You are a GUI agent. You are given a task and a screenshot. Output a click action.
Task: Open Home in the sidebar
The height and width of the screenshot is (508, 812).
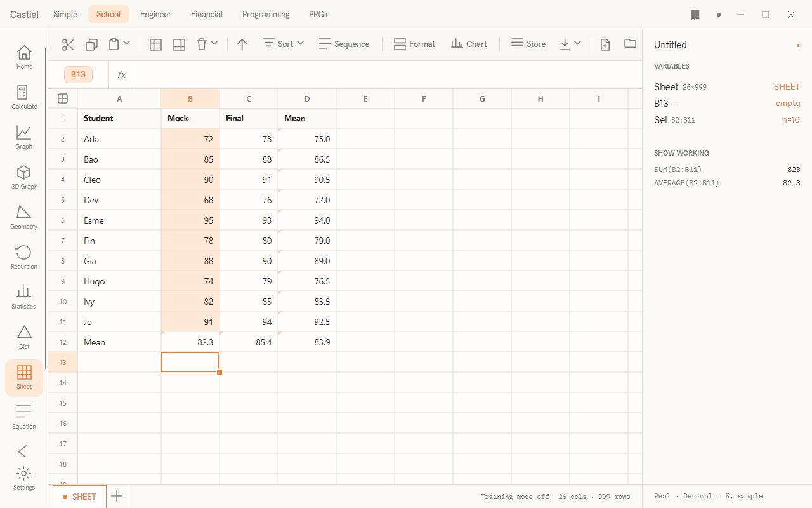(24, 57)
